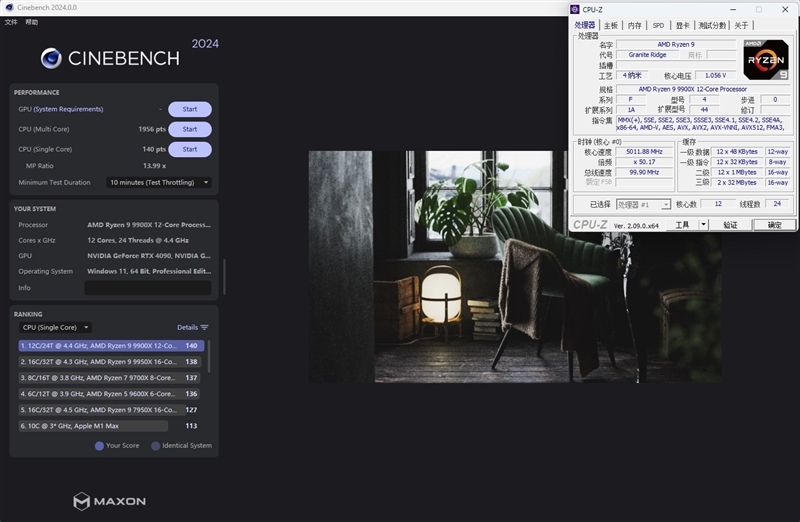Start the GPU benchmark test
The image size is (800, 522).
coord(190,109)
